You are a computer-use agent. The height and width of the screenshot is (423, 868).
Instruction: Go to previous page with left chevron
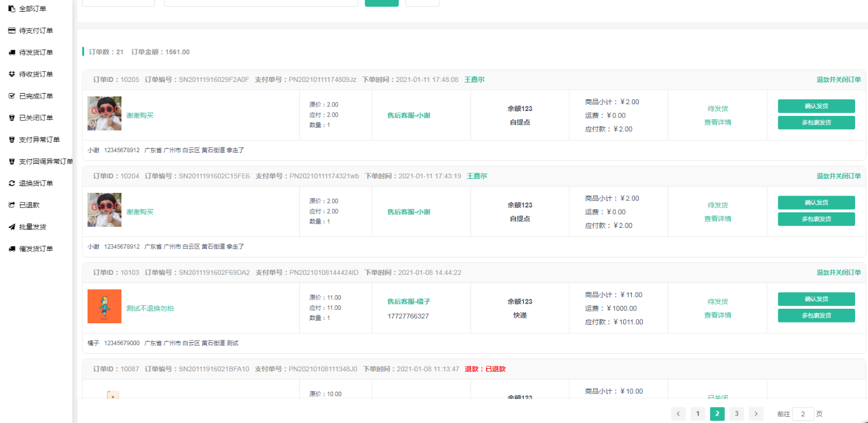click(x=678, y=414)
